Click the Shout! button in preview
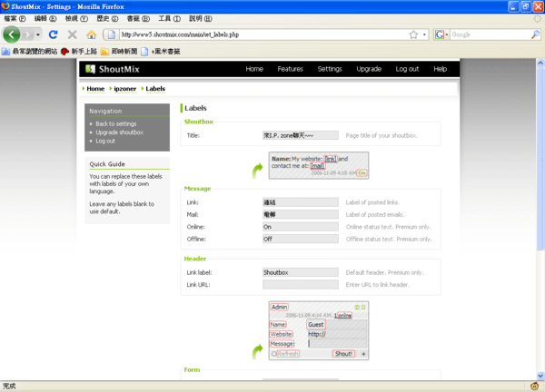 click(343, 354)
